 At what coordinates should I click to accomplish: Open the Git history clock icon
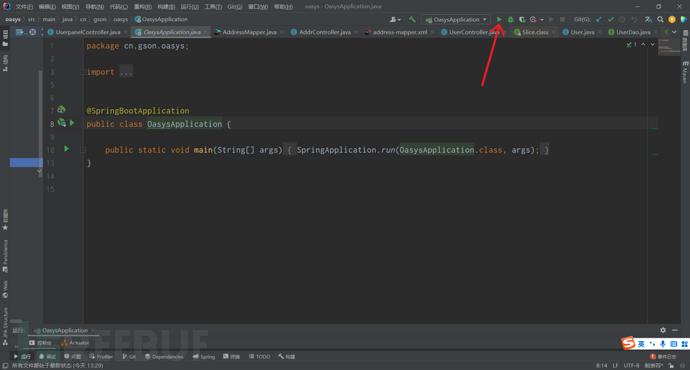click(622, 19)
